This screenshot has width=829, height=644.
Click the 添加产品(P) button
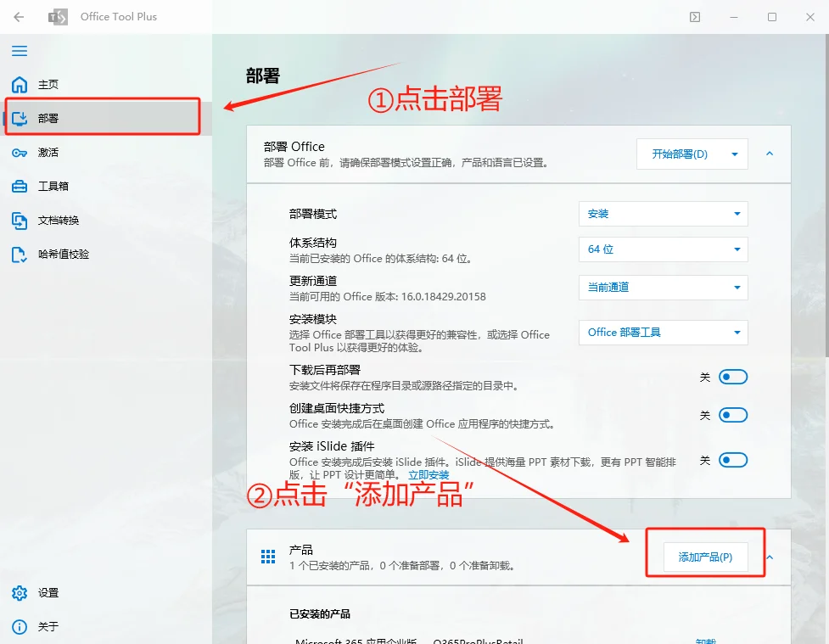click(x=705, y=557)
